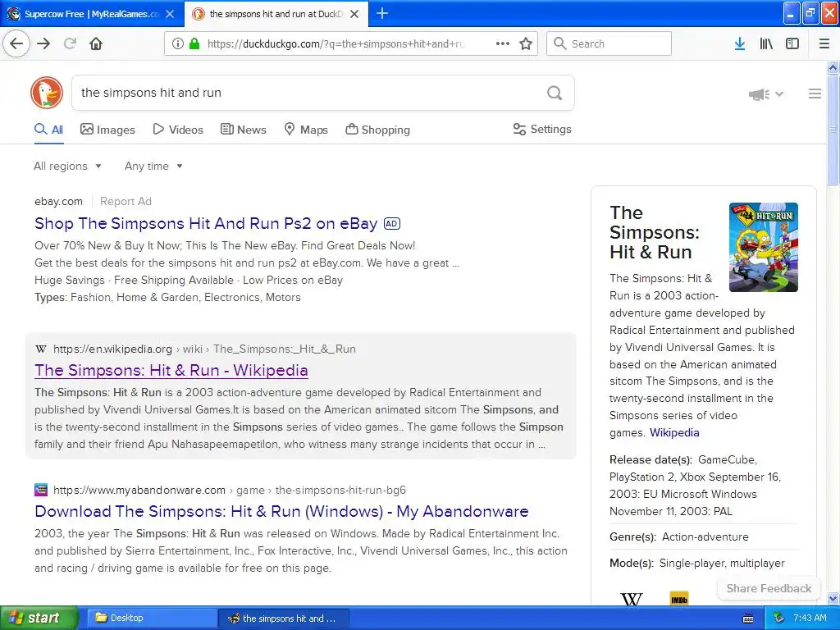Go forward using the browser forward arrow

click(x=43, y=43)
